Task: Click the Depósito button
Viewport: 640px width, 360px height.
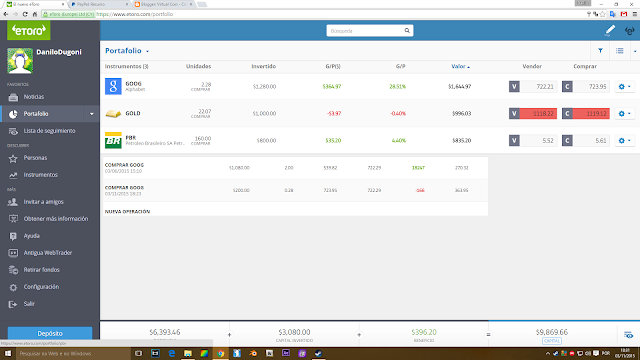Action: (50, 333)
